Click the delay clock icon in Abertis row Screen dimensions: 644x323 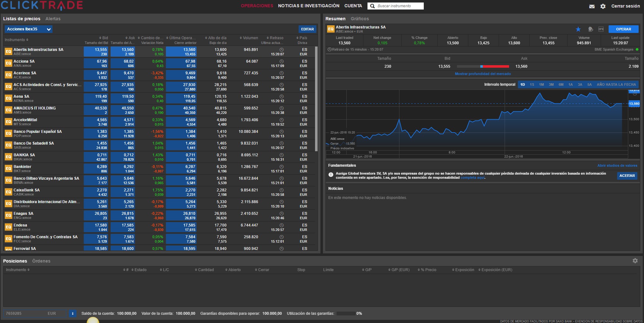tap(282, 50)
